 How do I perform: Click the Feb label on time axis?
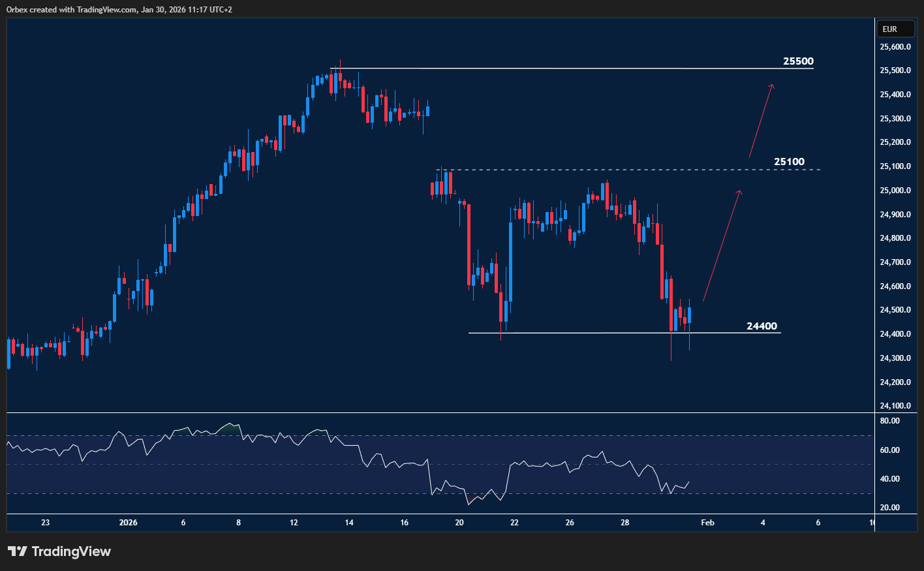(707, 523)
